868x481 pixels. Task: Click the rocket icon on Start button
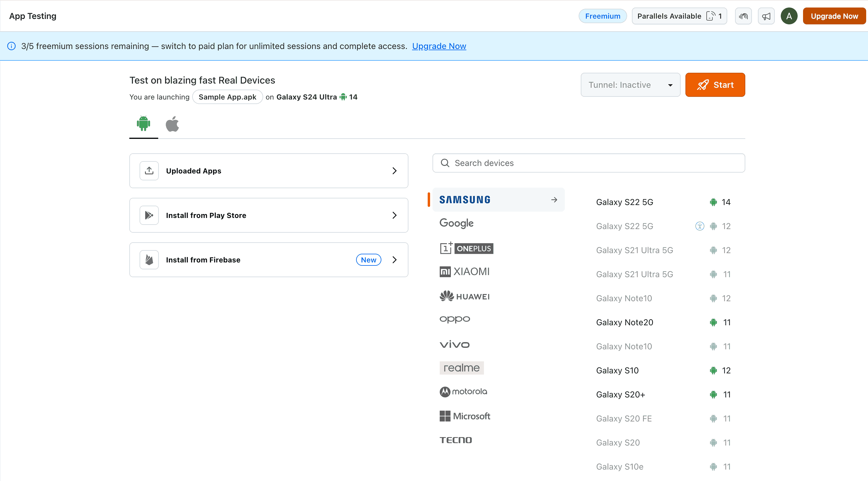coord(703,85)
